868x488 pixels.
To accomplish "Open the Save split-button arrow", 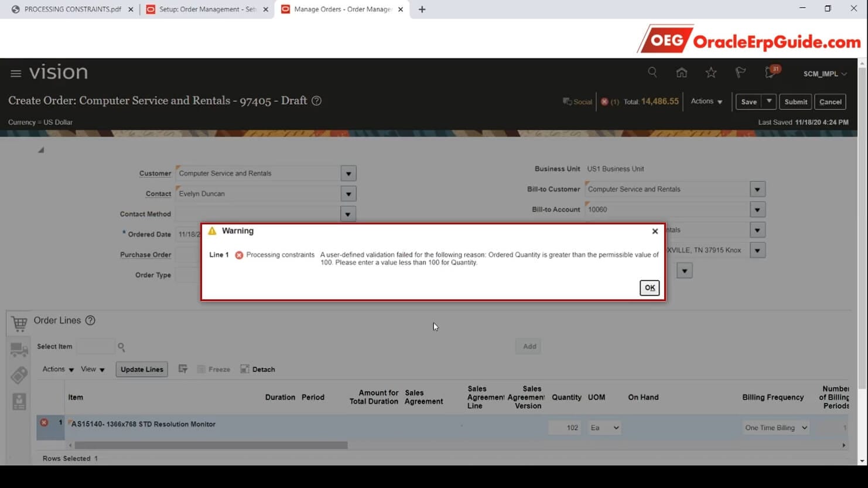I will 769,101.
